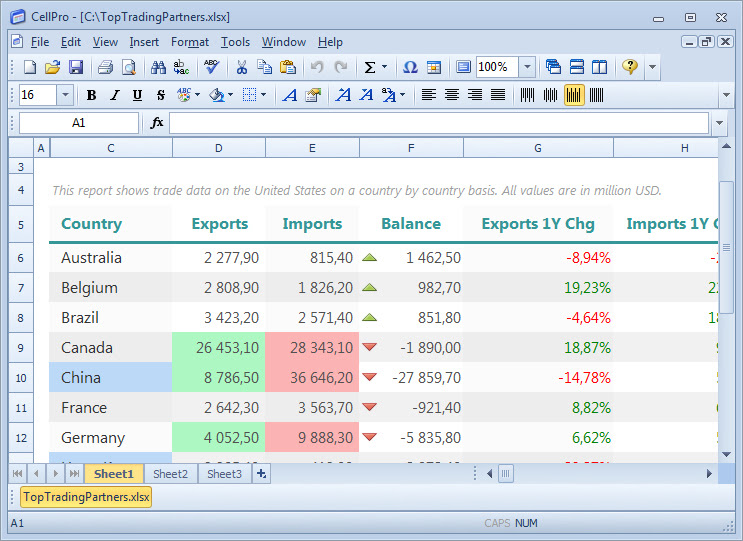Open the Help question mark icon
Image resolution: width=743 pixels, height=541 pixels.
(629, 67)
